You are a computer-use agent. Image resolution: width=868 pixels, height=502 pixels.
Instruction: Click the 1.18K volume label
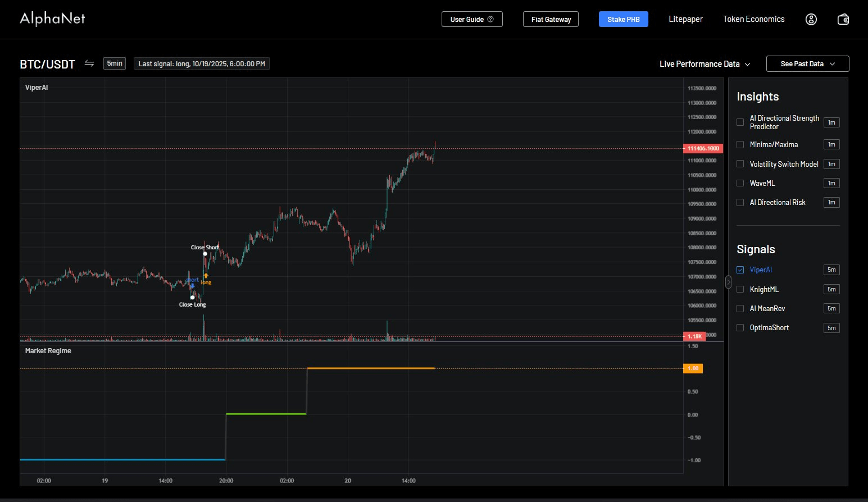click(694, 336)
